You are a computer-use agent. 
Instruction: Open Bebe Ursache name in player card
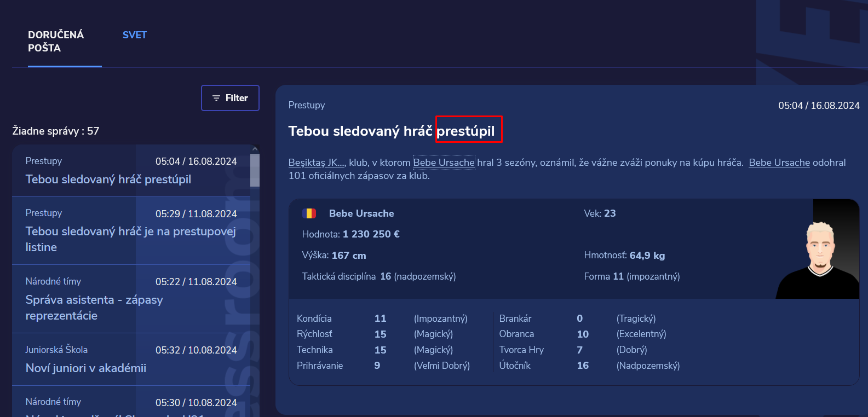361,213
